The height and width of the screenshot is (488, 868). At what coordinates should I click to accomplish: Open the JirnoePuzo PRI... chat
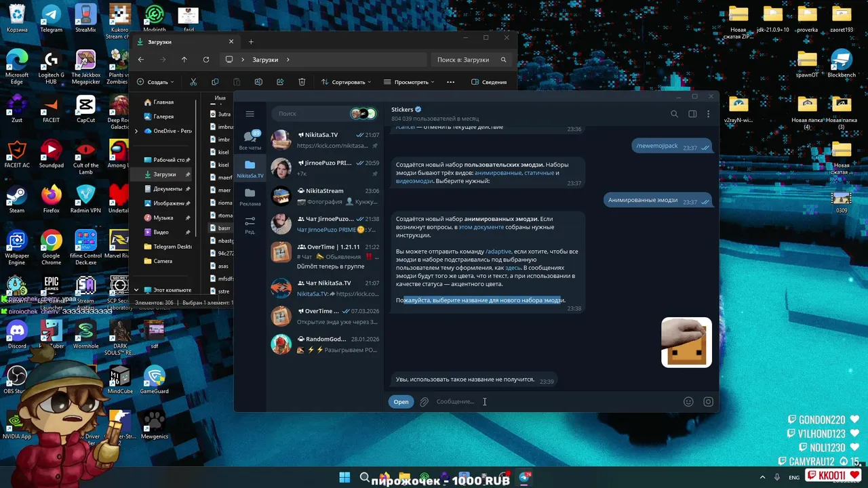pos(325,168)
